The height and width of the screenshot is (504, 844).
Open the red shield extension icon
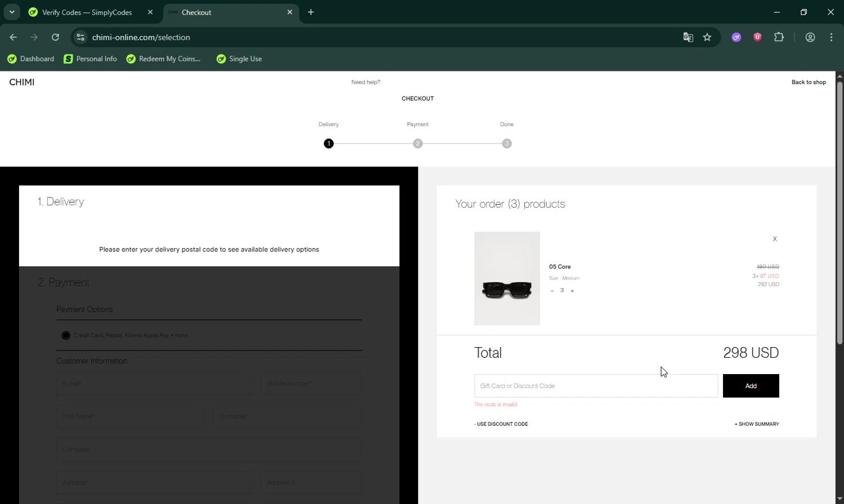757,37
